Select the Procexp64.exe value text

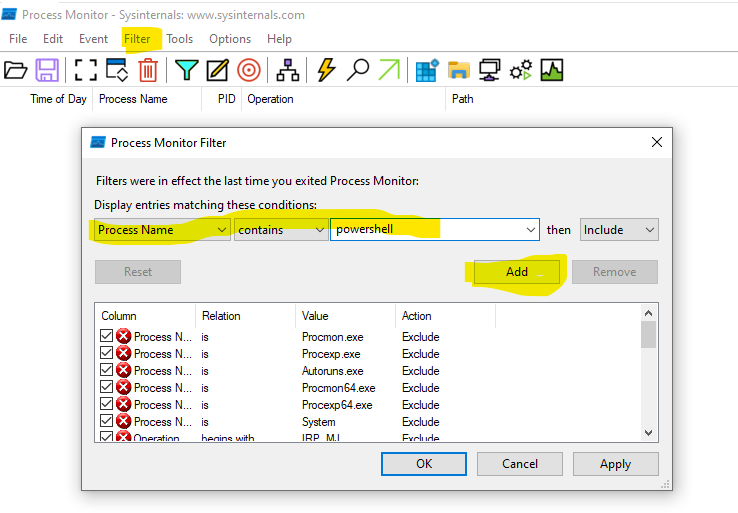337,405
